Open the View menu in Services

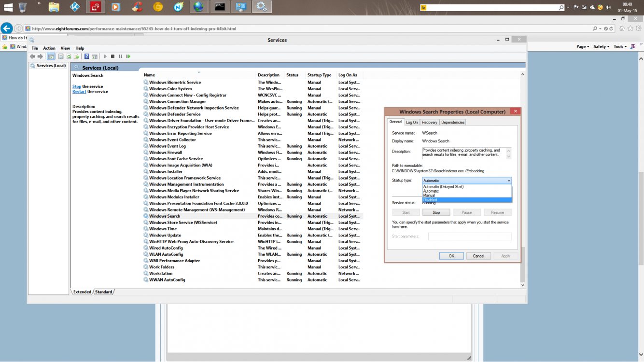65,48
